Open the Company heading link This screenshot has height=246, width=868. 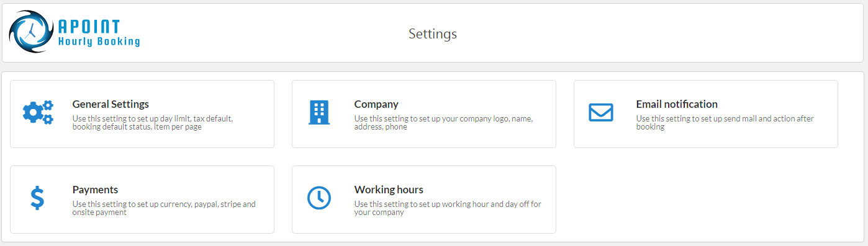click(x=376, y=104)
